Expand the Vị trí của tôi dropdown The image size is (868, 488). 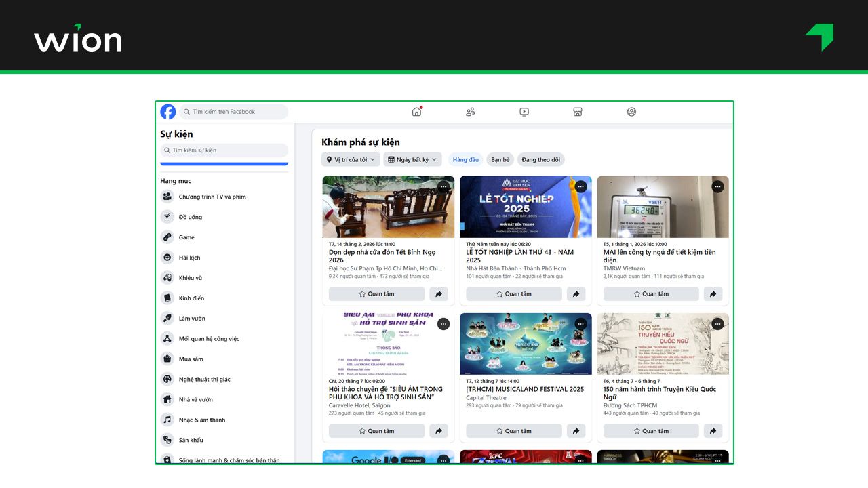tap(350, 160)
